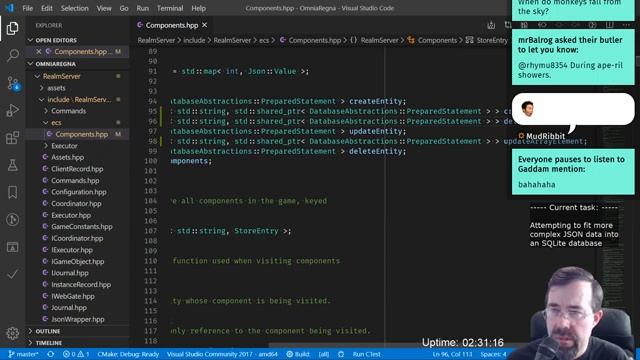
Task: Click Components.hpp in the breadcrumb path
Action: click(315, 40)
